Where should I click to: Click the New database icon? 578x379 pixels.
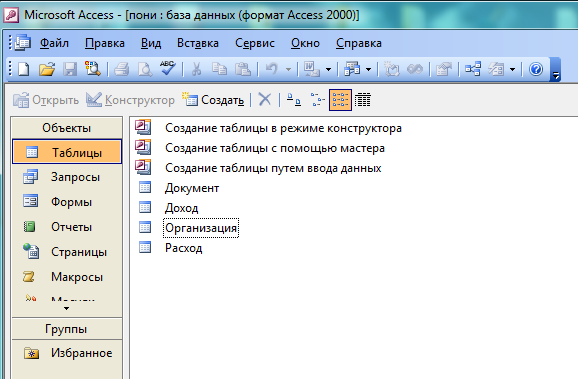pyautogui.click(x=24, y=69)
